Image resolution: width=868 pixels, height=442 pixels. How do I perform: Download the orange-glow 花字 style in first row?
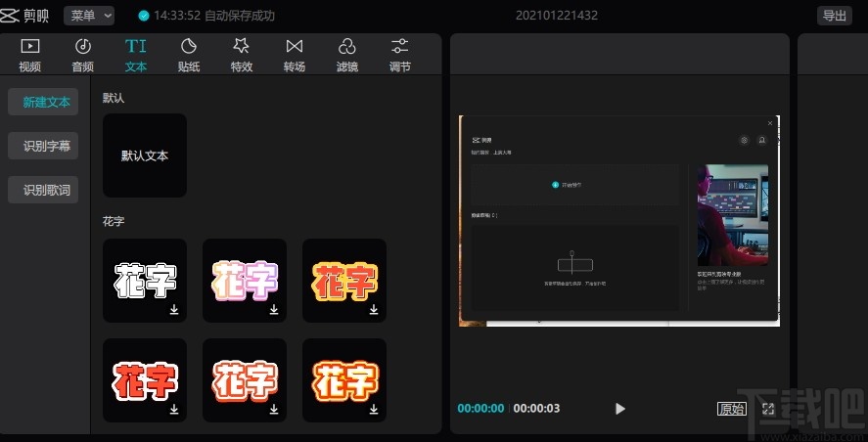point(374,309)
